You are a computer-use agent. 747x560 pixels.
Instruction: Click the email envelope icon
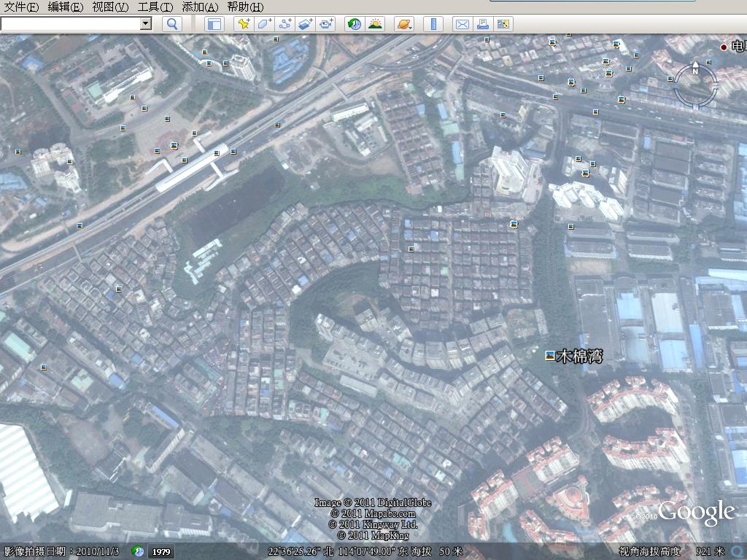coord(462,24)
